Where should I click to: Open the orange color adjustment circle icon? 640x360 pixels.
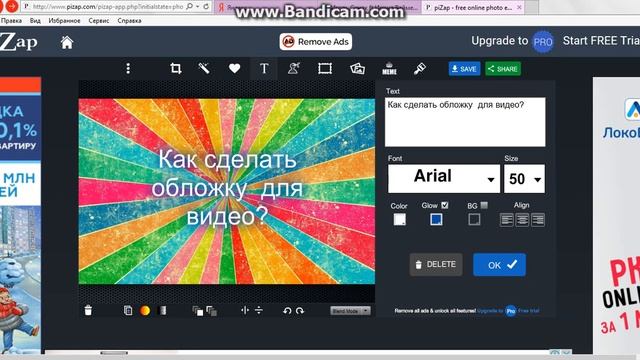pyautogui.click(x=145, y=311)
